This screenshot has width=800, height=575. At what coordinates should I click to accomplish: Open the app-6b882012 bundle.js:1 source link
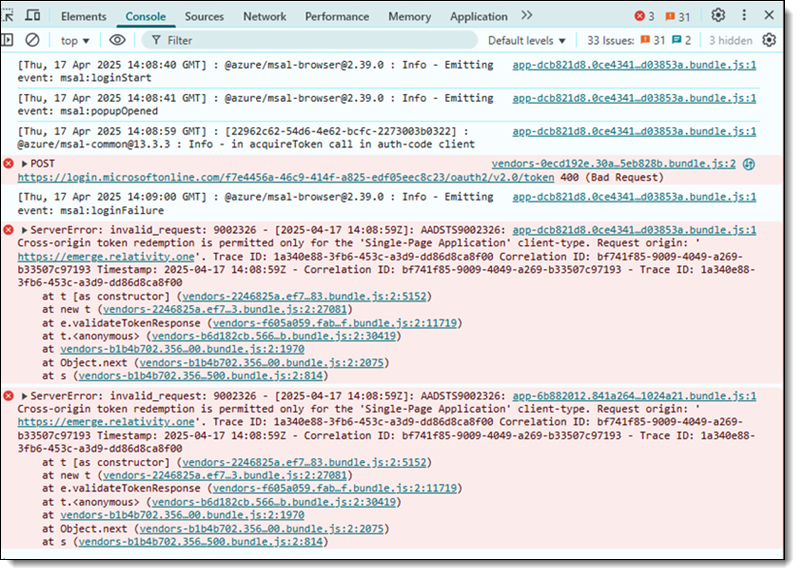(634, 396)
